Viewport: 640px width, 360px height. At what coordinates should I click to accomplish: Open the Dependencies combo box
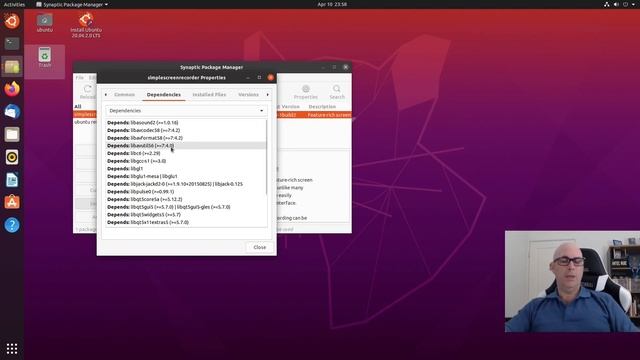186,111
